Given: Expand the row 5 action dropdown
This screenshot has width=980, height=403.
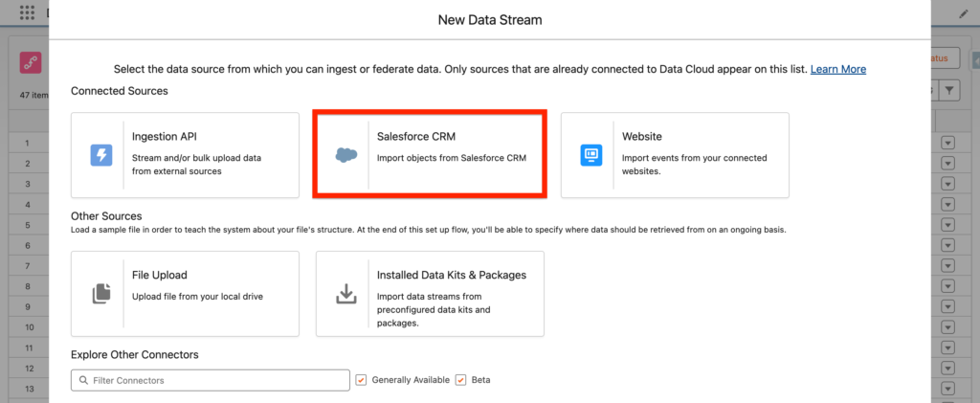Looking at the screenshot, I should click(948, 225).
